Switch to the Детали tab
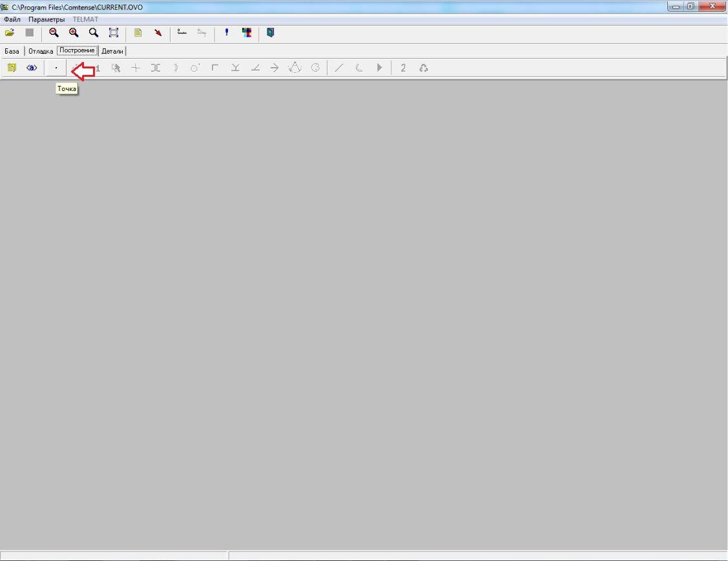The image size is (728, 561). click(112, 51)
